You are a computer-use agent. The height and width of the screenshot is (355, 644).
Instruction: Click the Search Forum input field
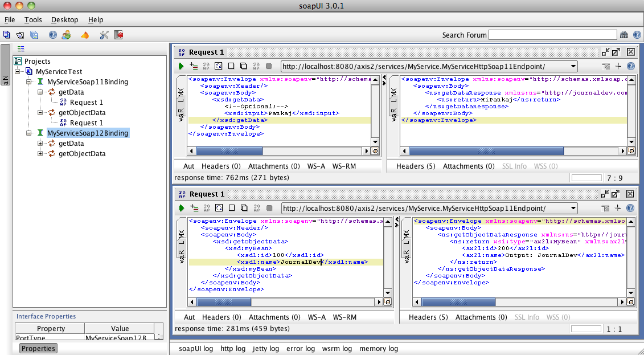(553, 35)
